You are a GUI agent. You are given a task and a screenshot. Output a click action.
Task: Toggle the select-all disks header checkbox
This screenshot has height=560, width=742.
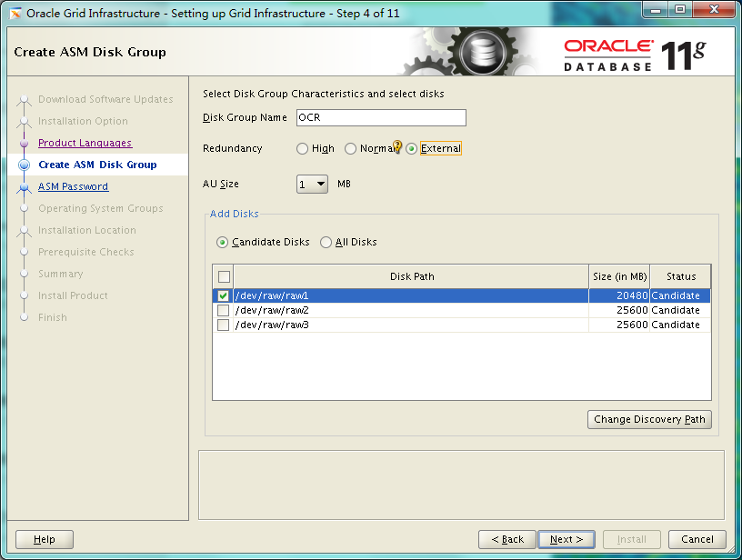coord(224,276)
